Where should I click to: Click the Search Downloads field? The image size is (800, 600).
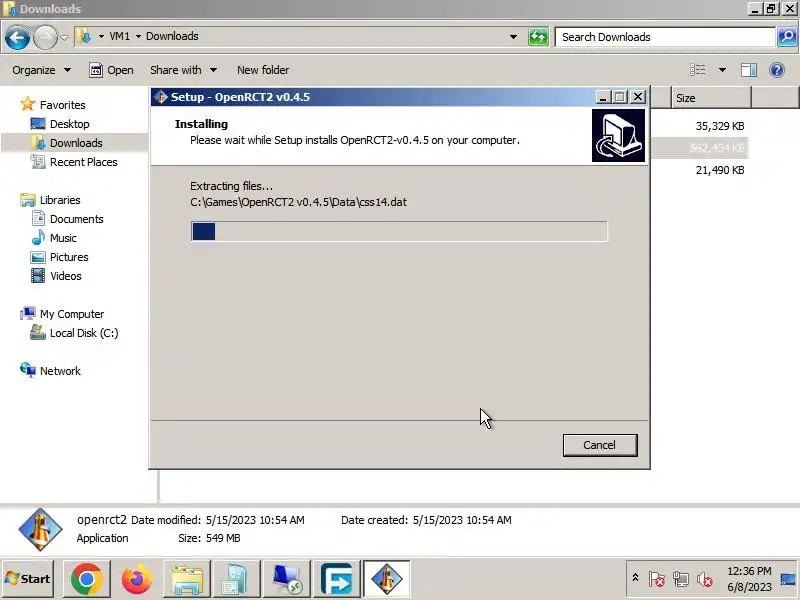(665, 37)
